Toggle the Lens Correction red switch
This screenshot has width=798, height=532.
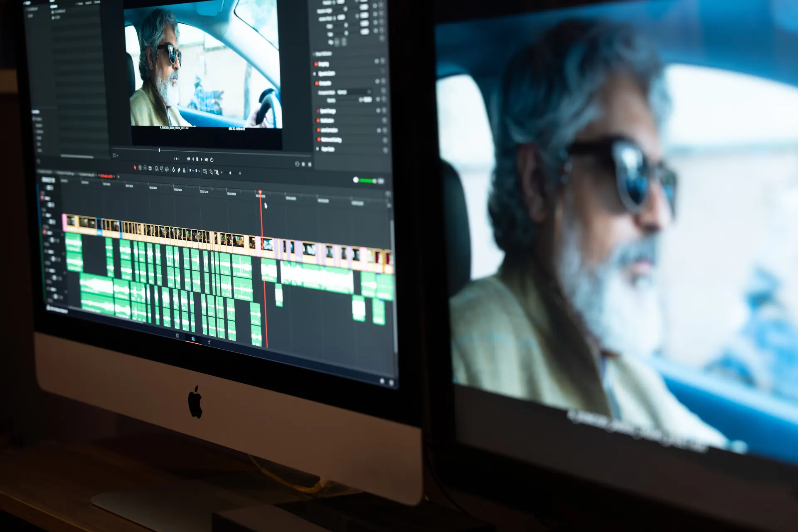pyautogui.click(x=318, y=130)
